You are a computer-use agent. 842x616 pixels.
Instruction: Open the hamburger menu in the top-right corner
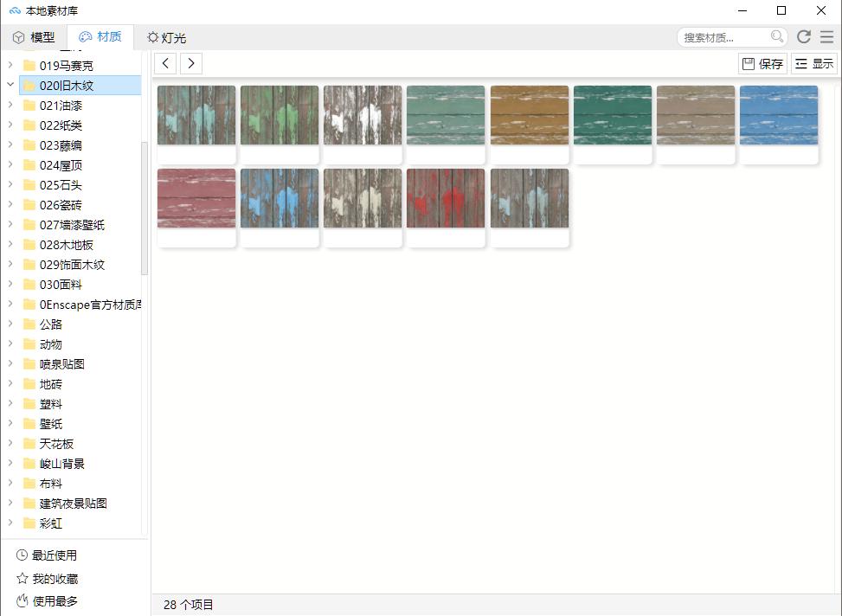(826, 37)
